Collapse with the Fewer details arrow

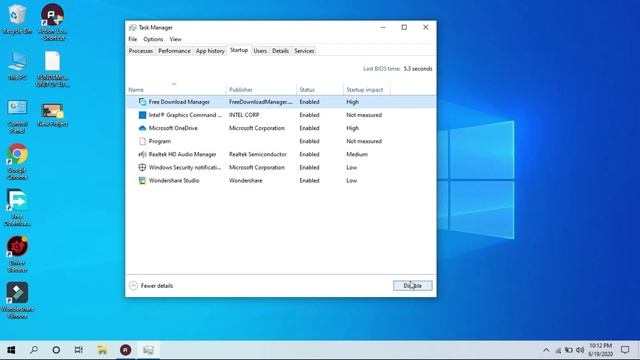coord(133,286)
